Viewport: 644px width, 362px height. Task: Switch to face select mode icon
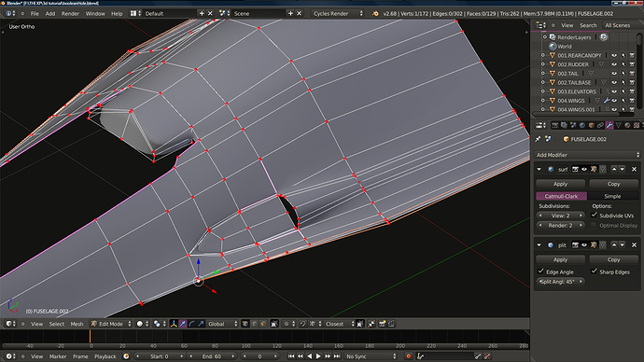(263, 324)
